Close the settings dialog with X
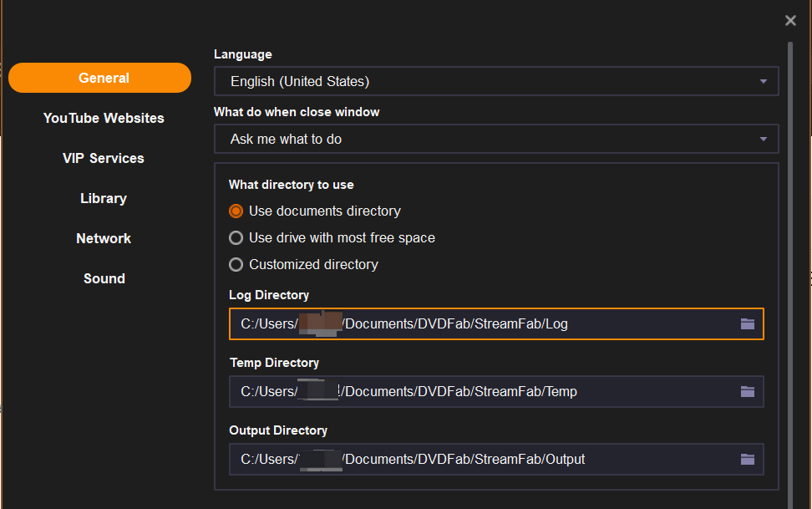The image size is (812, 509). [790, 20]
